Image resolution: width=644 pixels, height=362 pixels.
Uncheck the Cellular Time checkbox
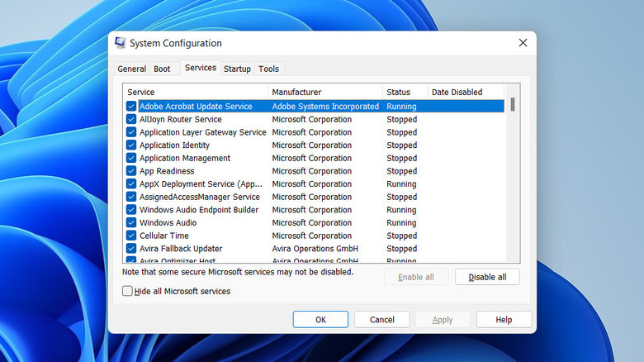click(x=131, y=236)
